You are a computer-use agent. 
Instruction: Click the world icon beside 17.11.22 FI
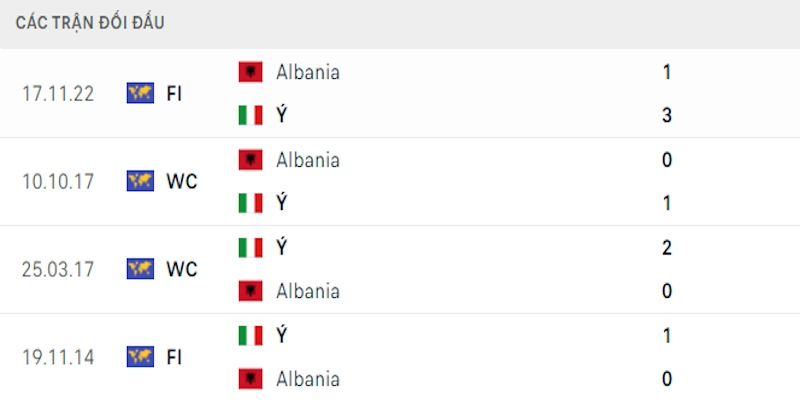coord(140,93)
